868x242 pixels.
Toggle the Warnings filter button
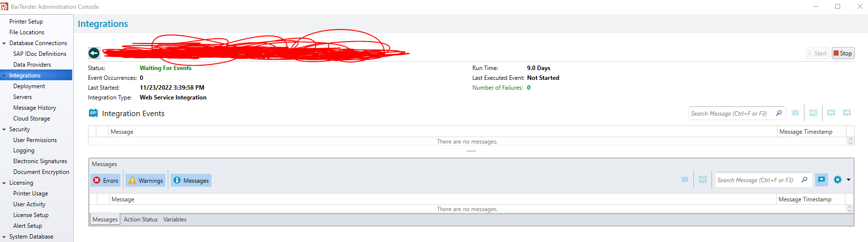(146, 180)
